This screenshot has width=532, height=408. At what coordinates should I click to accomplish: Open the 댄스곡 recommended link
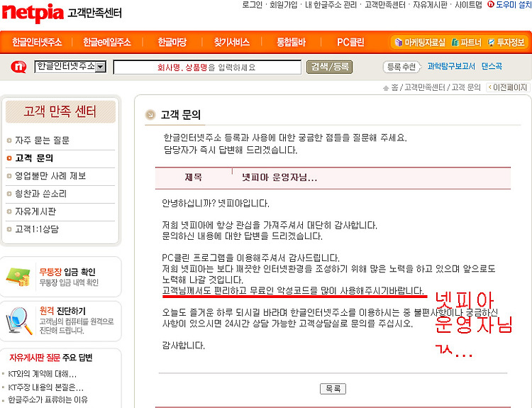pyautogui.click(x=492, y=66)
